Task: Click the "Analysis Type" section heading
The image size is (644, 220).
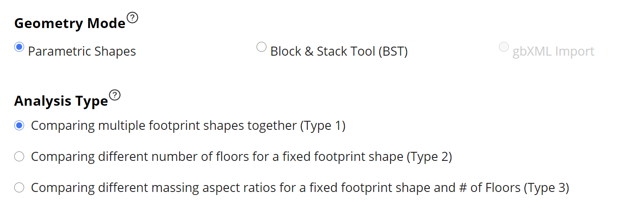Action: [61, 101]
